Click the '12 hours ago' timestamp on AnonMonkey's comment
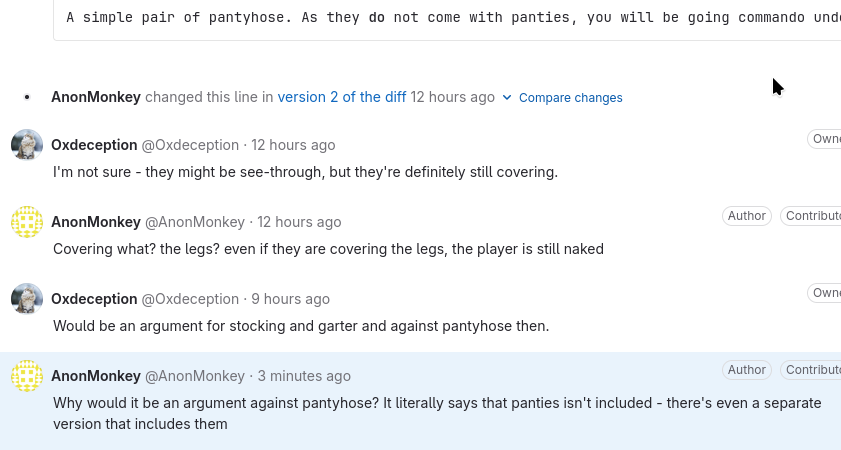 (299, 222)
